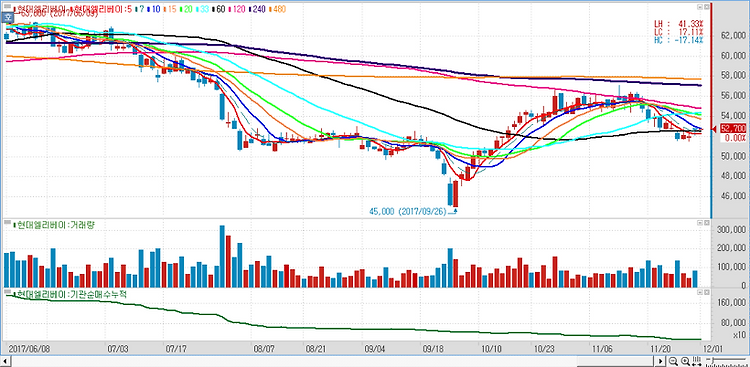Click the zoom out magnifier icon
The width and height of the screenshot is (750, 367).
pos(673,361)
